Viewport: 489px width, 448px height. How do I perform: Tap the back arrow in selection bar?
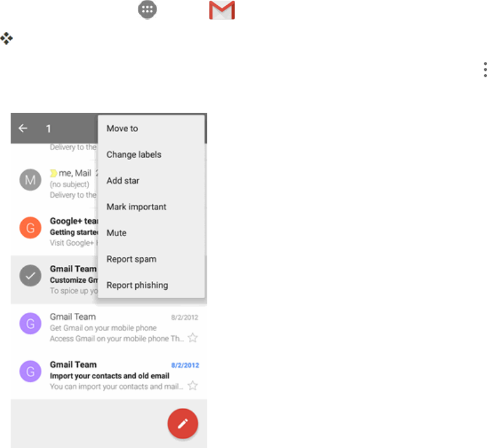coord(23,128)
